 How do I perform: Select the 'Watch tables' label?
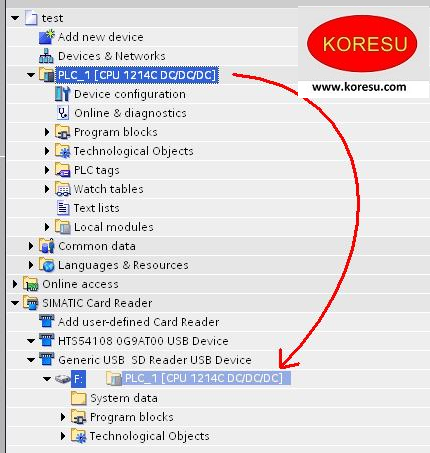[108, 189]
